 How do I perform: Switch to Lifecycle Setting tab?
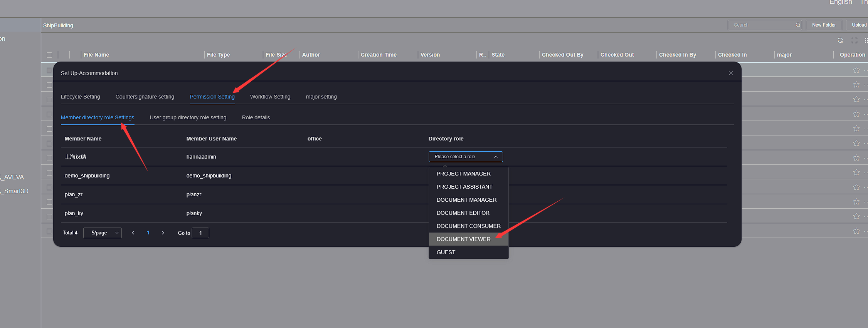(x=80, y=97)
